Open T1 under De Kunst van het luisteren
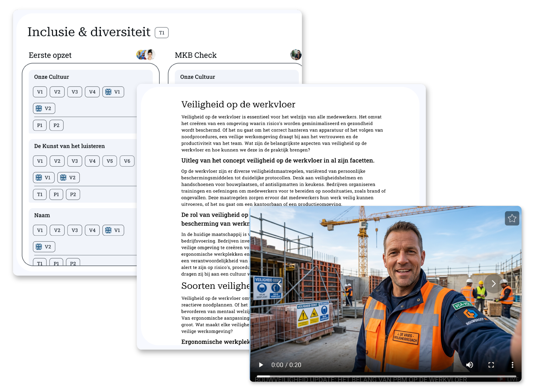 40,194
